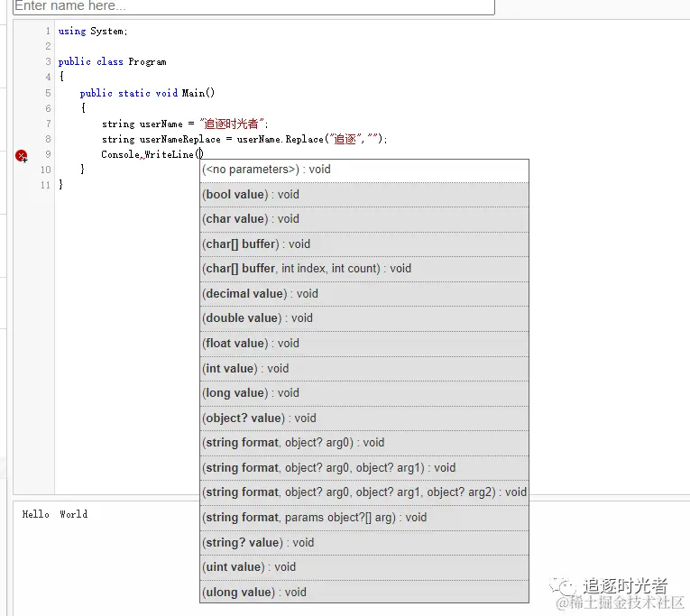Select the "(char value) : void" overload
Image resolution: width=690 pixels, height=616 pixels.
click(364, 219)
